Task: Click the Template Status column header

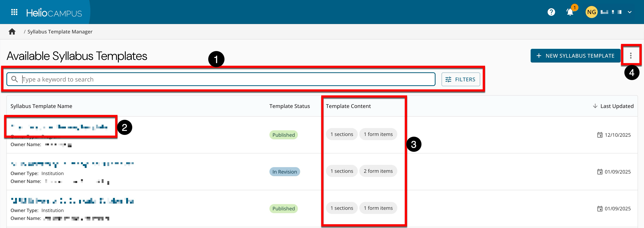Action: coord(289,106)
